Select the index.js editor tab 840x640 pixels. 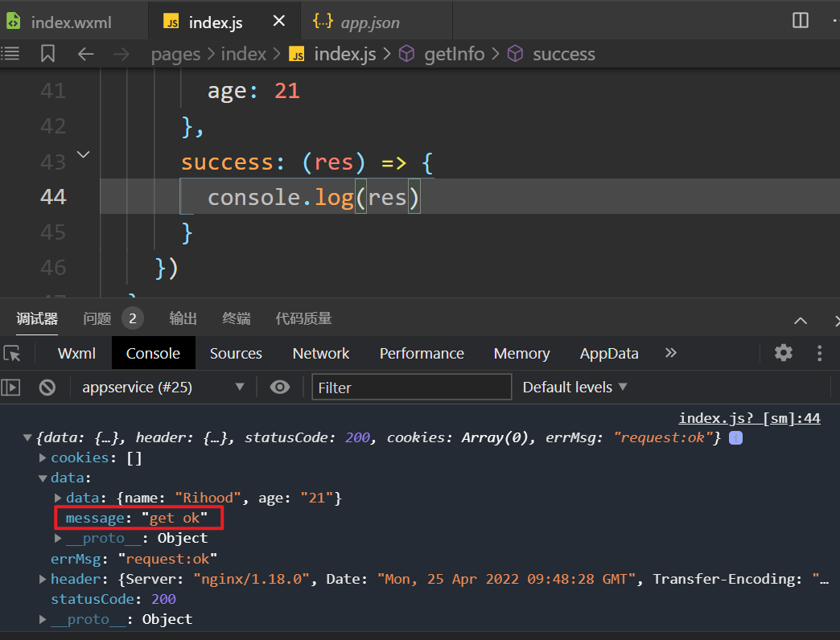click(215, 23)
